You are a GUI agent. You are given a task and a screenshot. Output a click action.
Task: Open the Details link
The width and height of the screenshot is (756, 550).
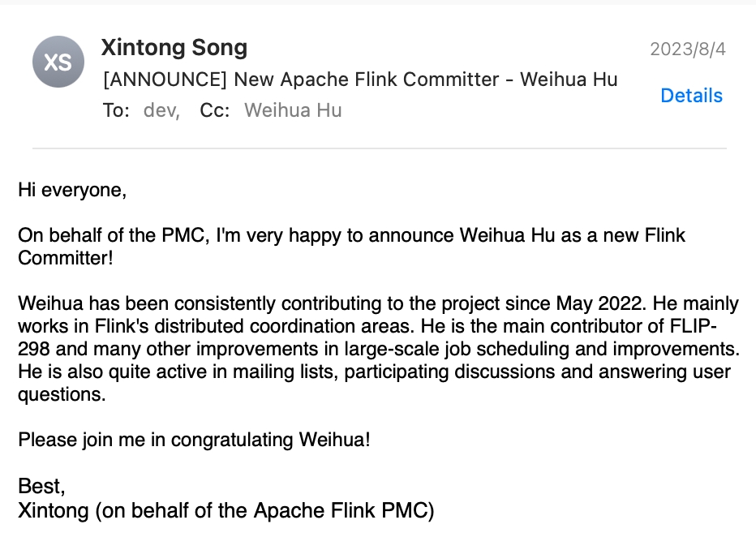tap(691, 96)
